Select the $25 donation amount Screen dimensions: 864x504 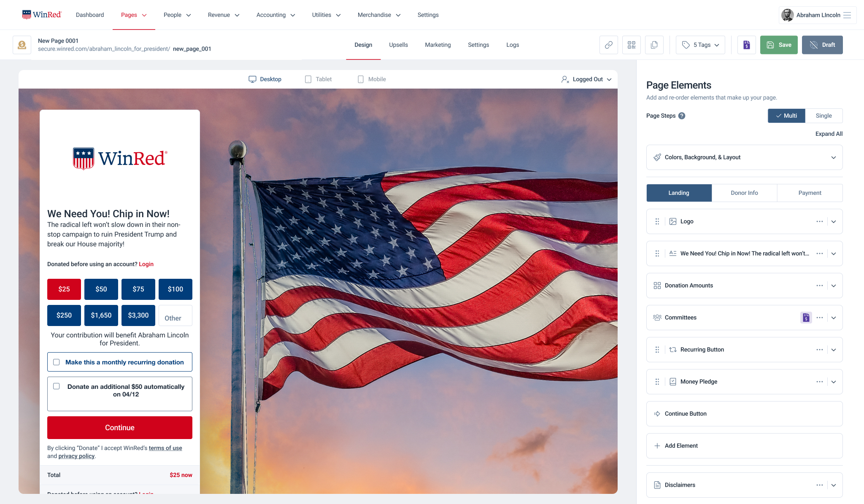coord(64,289)
